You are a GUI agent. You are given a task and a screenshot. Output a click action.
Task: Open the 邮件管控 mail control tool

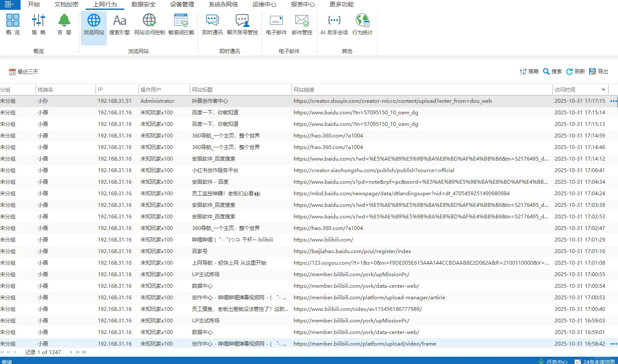(302, 24)
